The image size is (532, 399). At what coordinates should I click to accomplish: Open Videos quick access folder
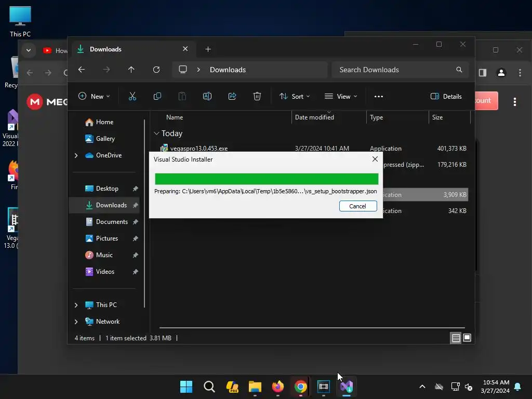[x=105, y=271]
